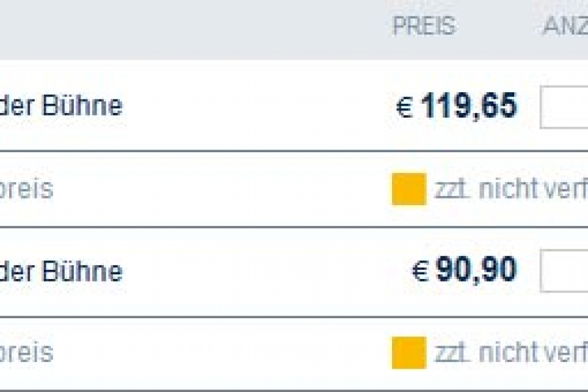Click blank space between 'der Bühne' and € 90,90
Image resolution: width=588 pixels, height=392 pixels.
pos(261,270)
